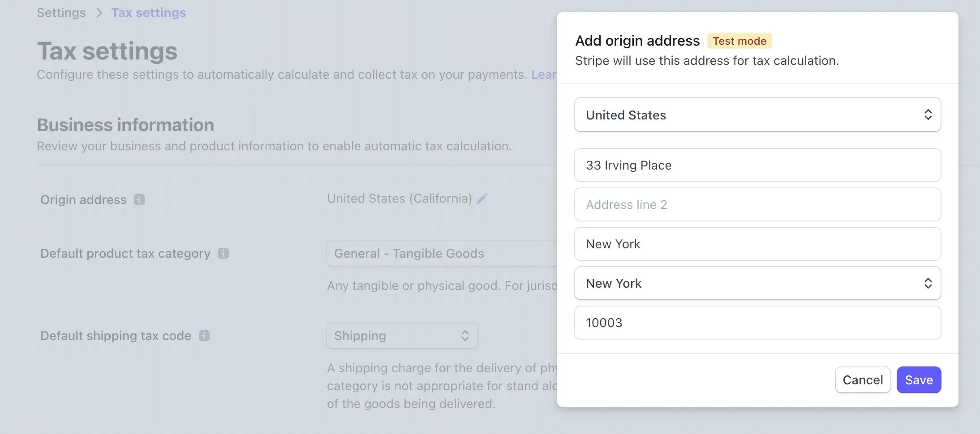Click the Add origin address dialog title
Viewport: 980px width, 434px height.
pos(637,41)
